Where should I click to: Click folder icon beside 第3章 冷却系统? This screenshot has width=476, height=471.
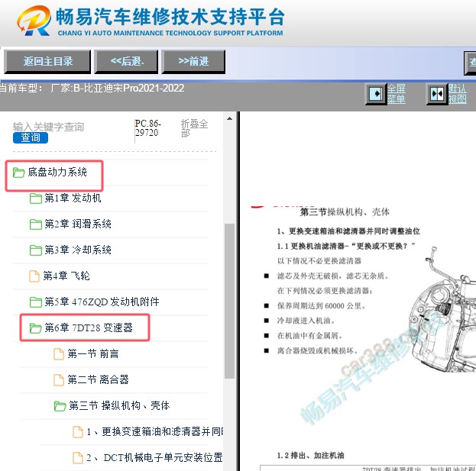click(36, 250)
